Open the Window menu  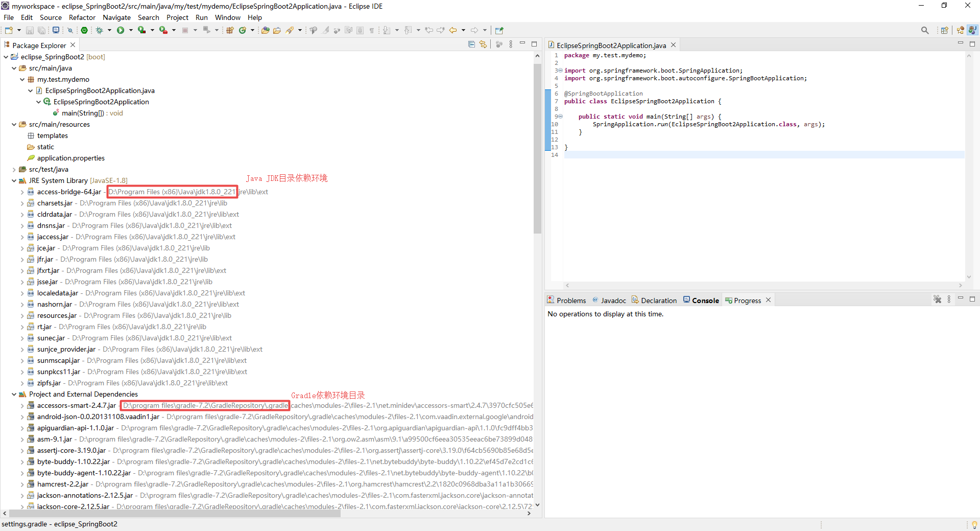(227, 17)
